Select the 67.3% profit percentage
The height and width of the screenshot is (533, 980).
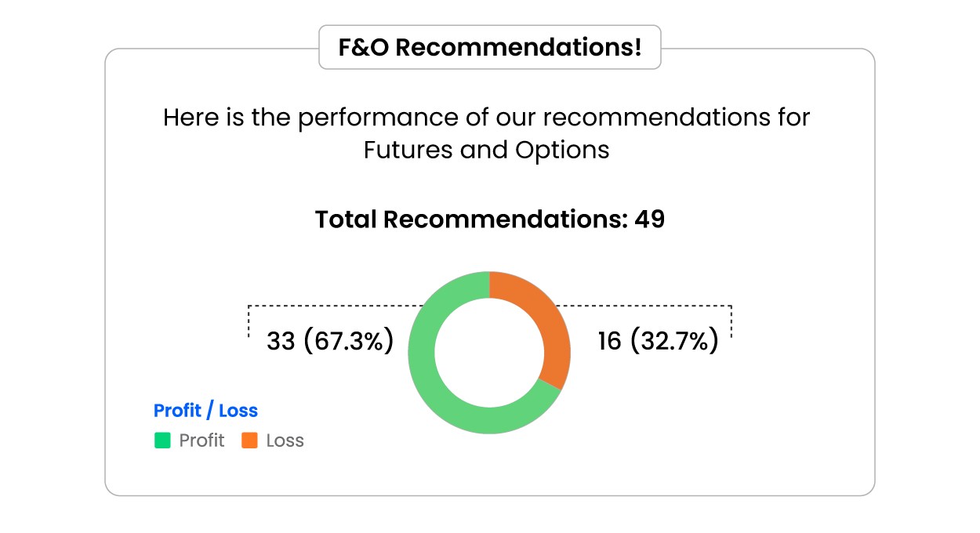click(348, 342)
